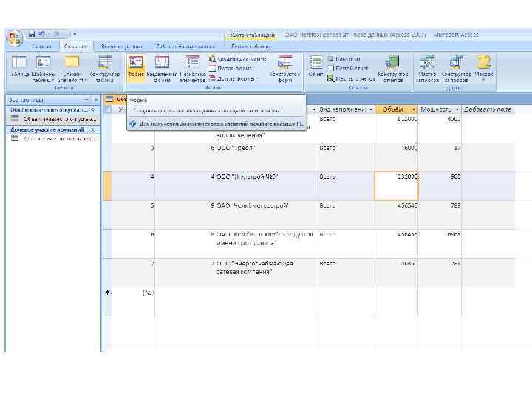Create a new table with the Таблица icon
Image resolution: width=532 pixels, height=399 pixels.
[19, 66]
